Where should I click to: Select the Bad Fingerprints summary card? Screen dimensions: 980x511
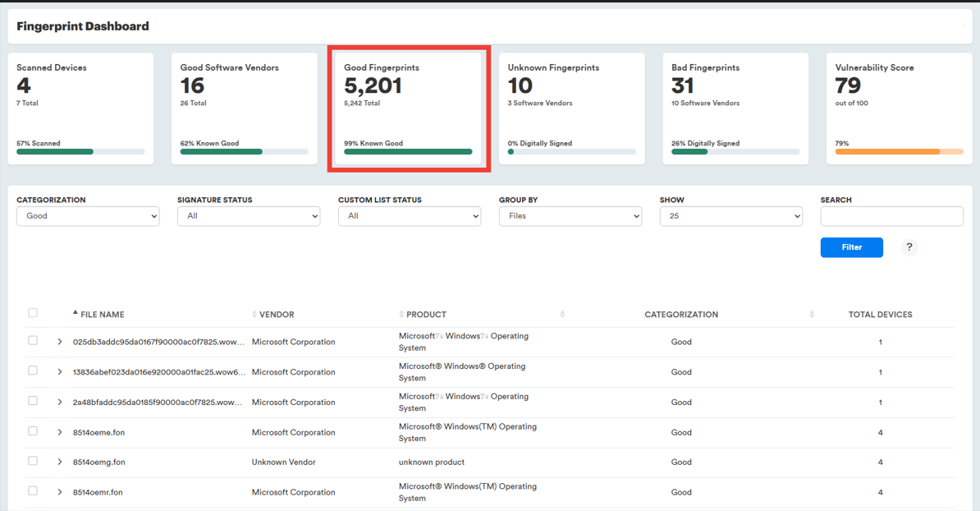735,108
